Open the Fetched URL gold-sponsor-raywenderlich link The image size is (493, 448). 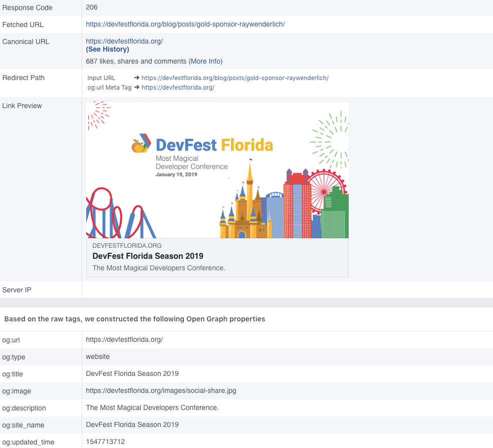185,24
